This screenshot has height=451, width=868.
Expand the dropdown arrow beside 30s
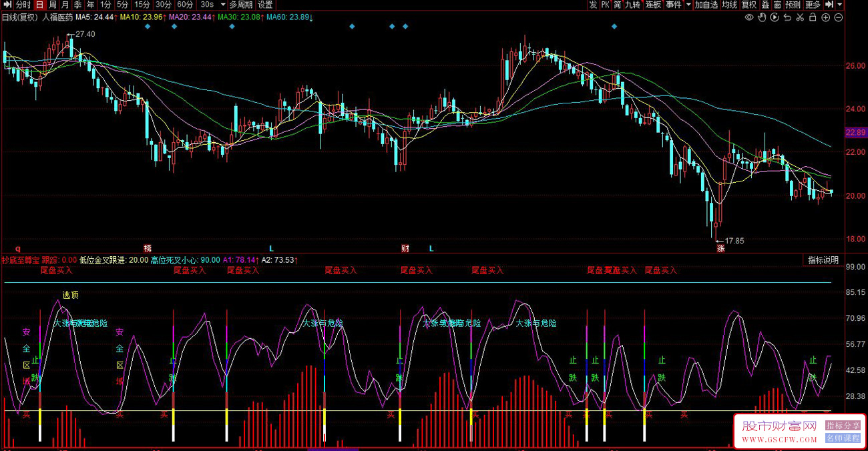click(224, 5)
